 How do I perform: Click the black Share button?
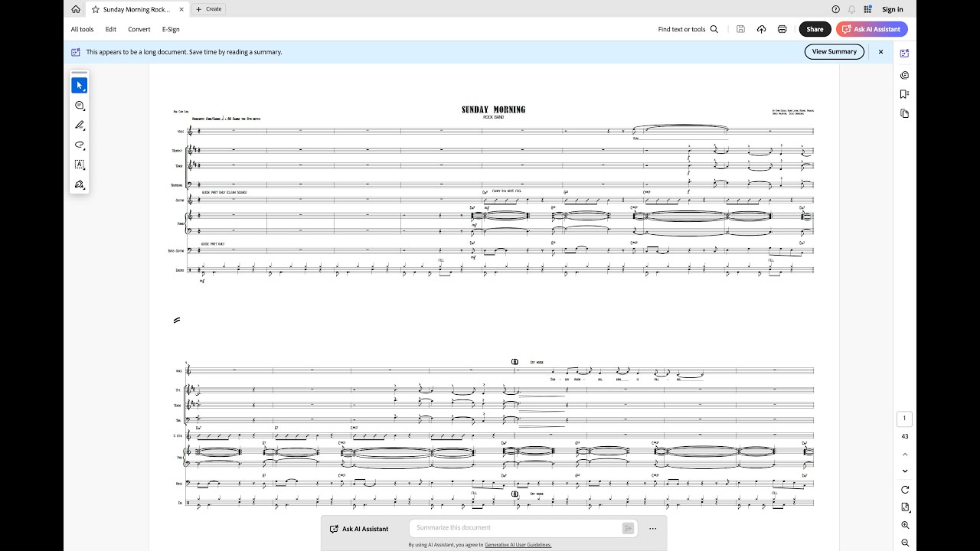815,29
